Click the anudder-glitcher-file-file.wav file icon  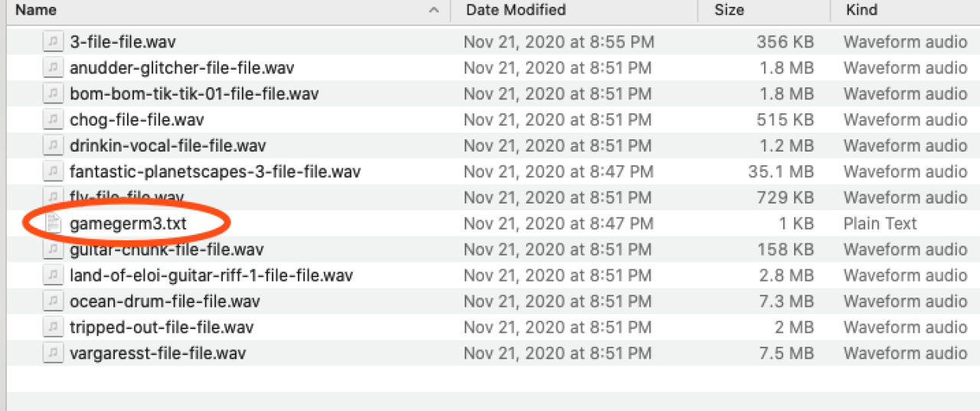[52, 67]
